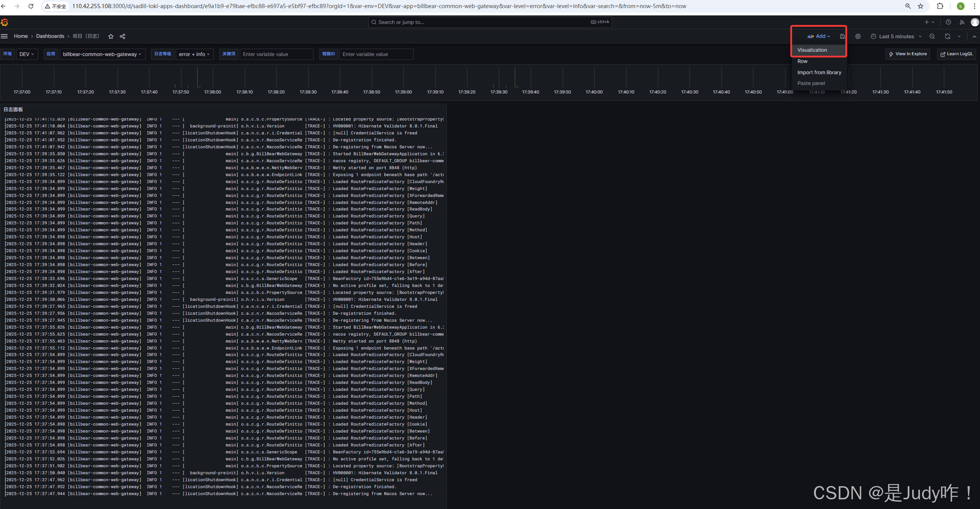
Task: Click the save dashboard icon
Action: pyautogui.click(x=843, y=36)
